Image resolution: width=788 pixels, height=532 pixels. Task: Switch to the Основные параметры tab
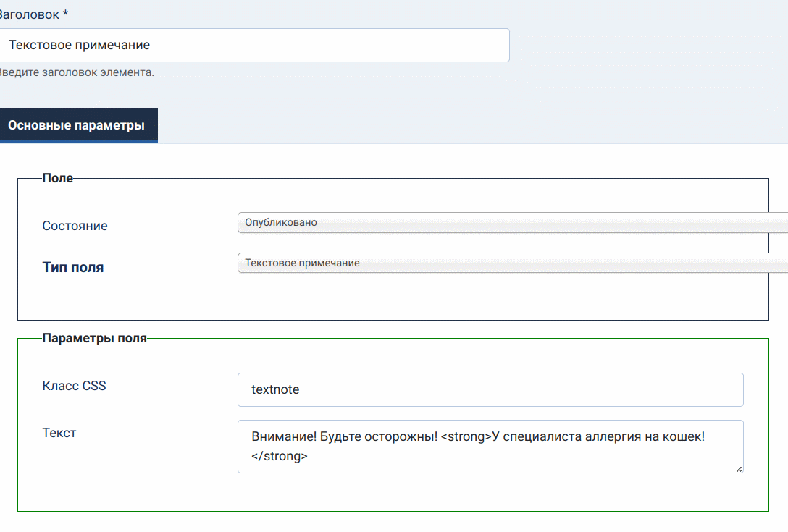[x=76, y=126]
